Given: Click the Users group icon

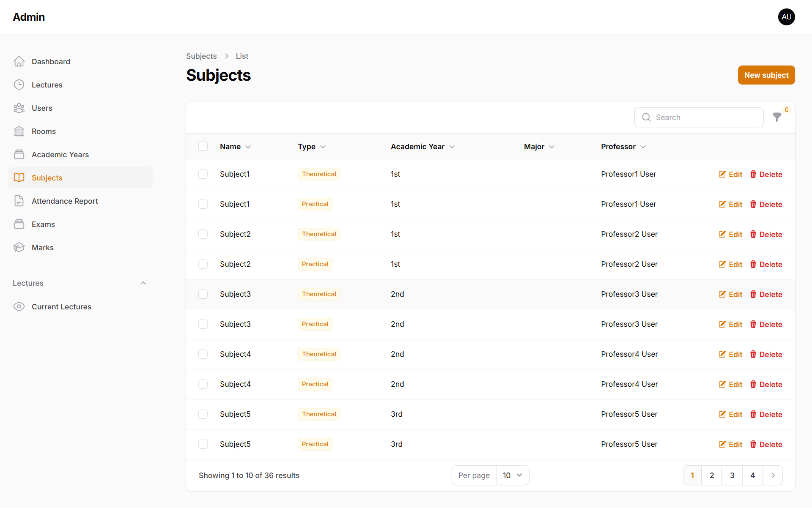Looking at the screenshot, I should coord(19,108).
